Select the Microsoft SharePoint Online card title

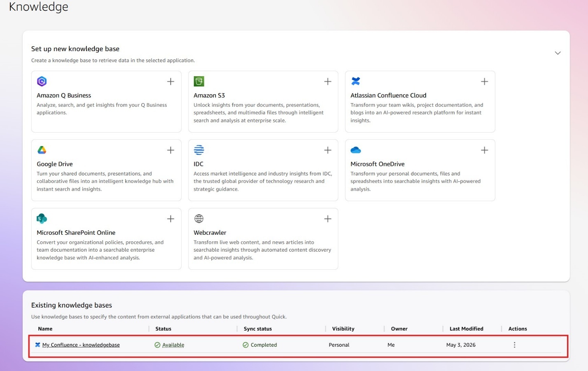click(x=76, y=233)
